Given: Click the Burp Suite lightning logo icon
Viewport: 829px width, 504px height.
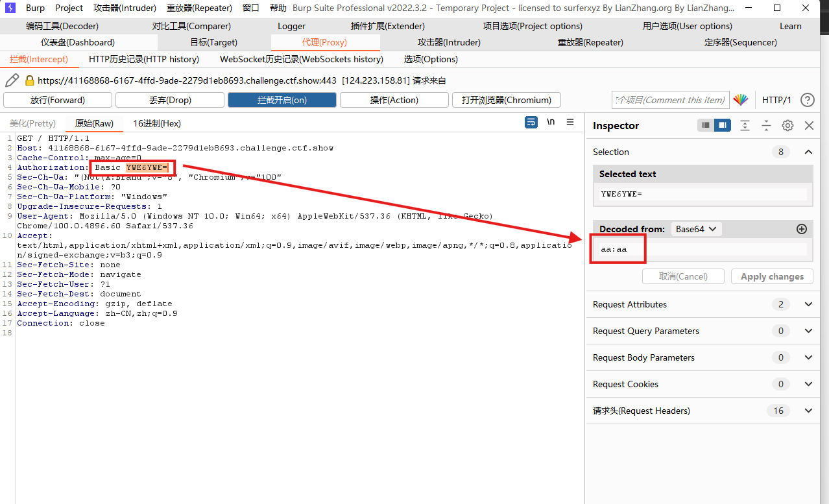Looking at the screenshot, I should coord(10,8).
